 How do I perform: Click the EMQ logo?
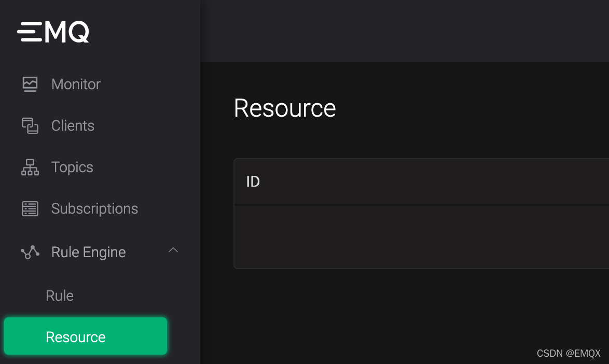coord(52,31)
